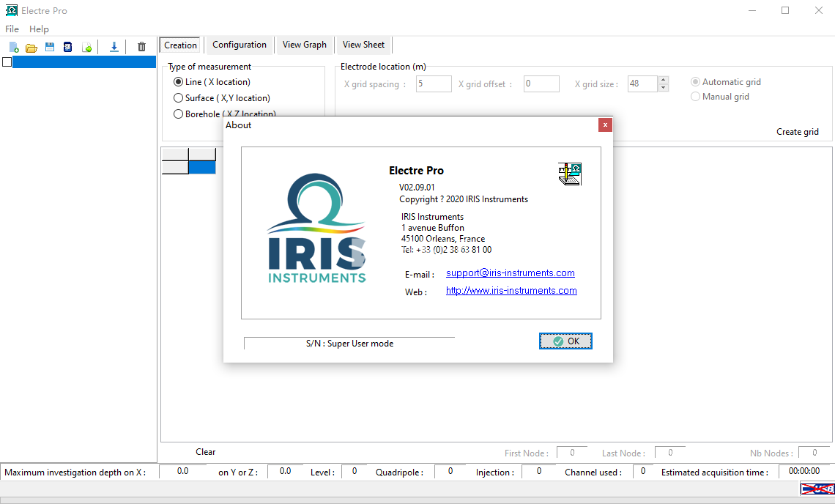Open the support@iris-instruments.com email link
The height and width of the screenshot is (504, 835).
point(510,273)
